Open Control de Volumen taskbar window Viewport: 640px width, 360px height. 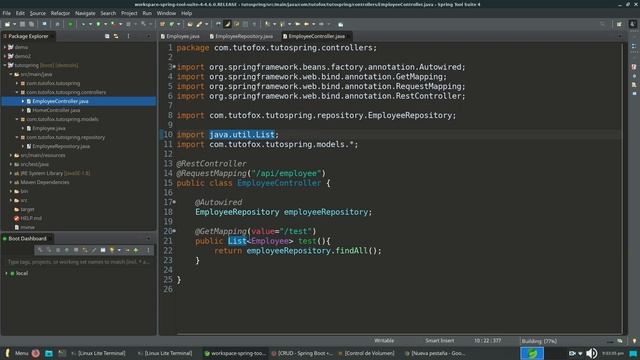[x=366, y=353]
